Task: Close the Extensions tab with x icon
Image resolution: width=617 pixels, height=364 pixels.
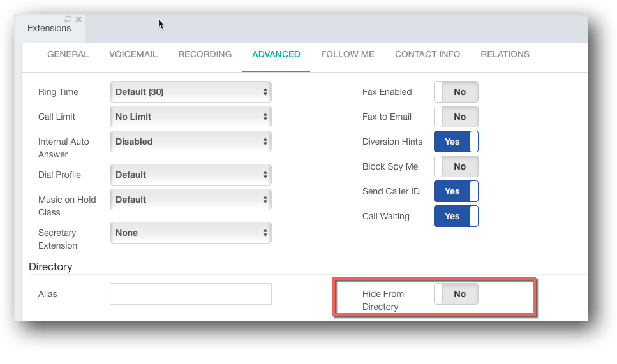Action: click(x=78, y=19)
